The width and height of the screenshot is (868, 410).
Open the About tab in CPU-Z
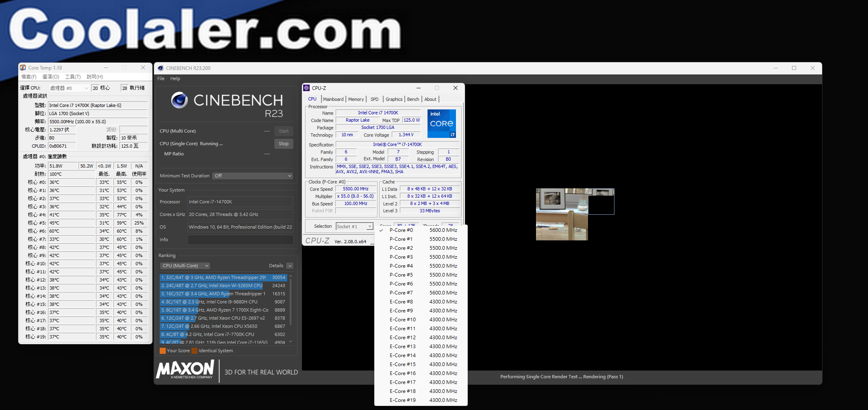430,99
